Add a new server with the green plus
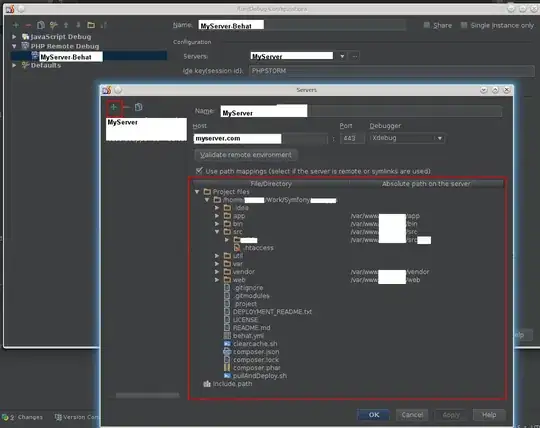The height and width of the screenshot is (428, 540). [x=114, y=107]
